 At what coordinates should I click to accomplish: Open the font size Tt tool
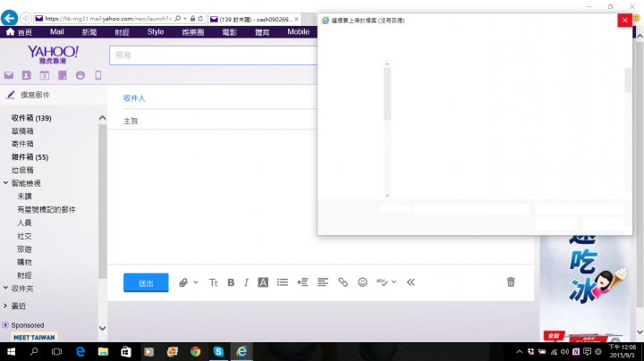click(x=213, y=282)
